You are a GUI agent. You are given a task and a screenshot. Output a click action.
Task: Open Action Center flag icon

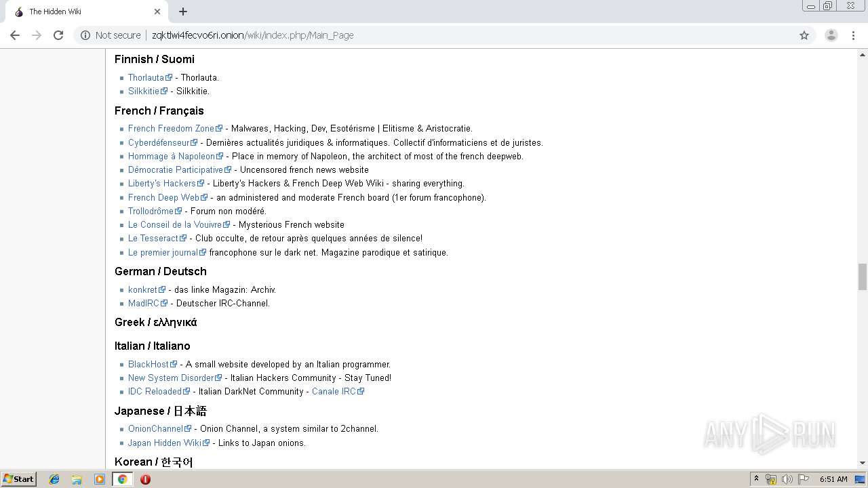(804, 479)
